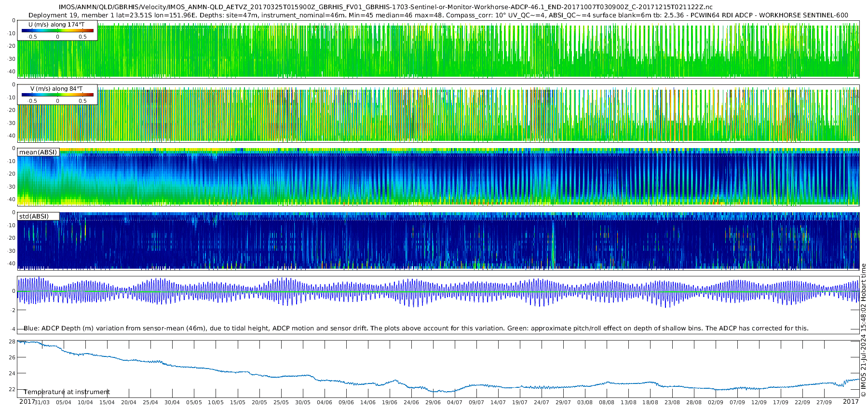Screen dimensions: 868x410
Task: Click the '04/07' date tick label
Action: (455, 402)
